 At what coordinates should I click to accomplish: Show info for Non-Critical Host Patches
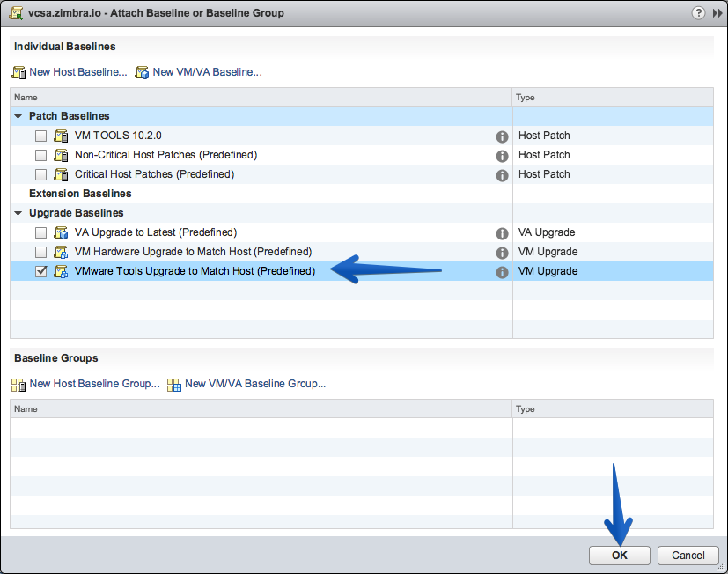pos(502,156)
